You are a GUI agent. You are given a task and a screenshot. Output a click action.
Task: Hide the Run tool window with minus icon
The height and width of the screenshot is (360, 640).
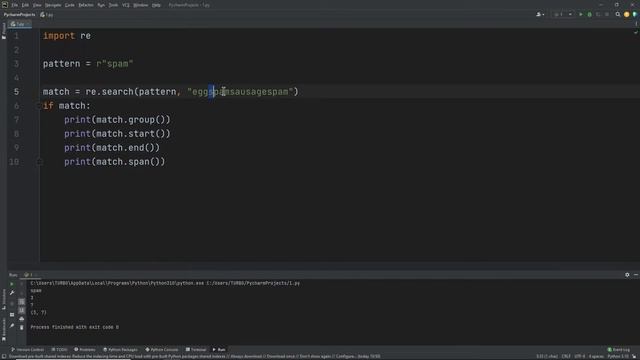636,275
